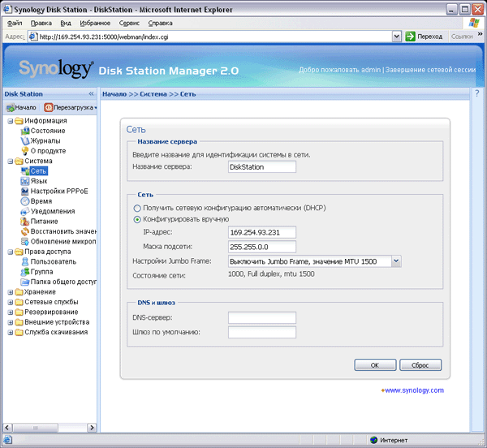Click the sidebar horizontal scrollbar left arrow
487x448 pixels.
coord(8,428)
